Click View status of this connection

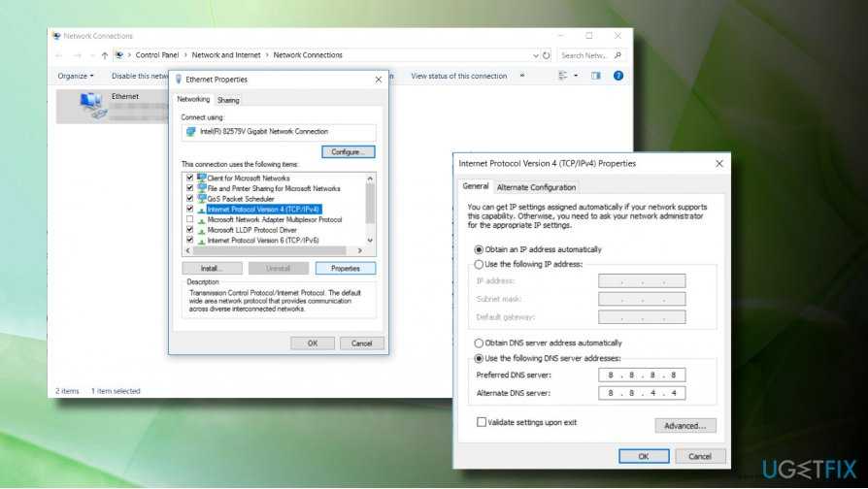(x=459, y=76)
